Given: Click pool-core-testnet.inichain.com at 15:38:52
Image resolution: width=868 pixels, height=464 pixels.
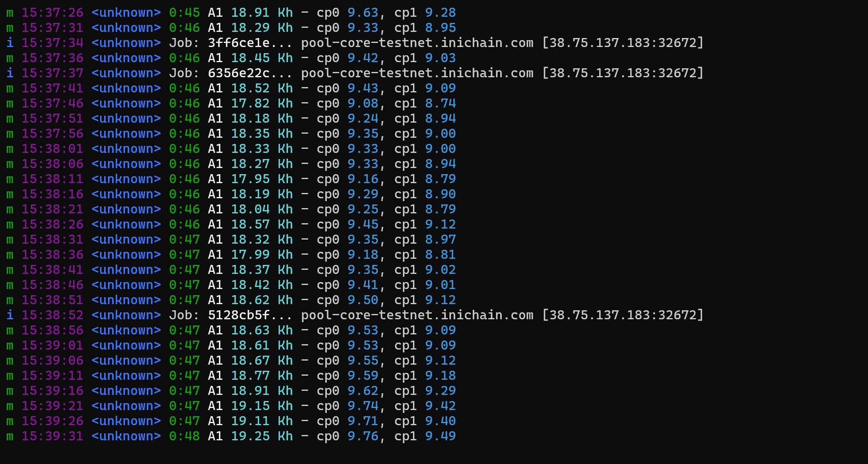Looking at the screenshot, I should [x=417, y=315].
